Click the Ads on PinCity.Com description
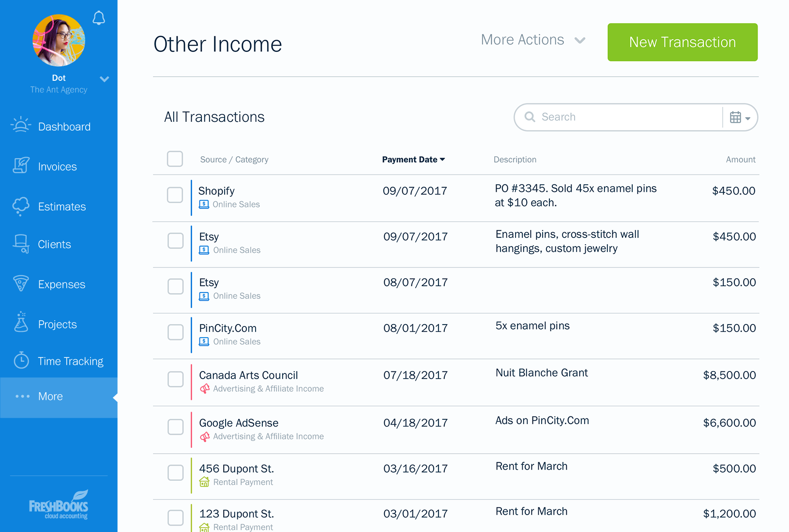The width and height of the screenshot is (789, 532). (542, 421)
